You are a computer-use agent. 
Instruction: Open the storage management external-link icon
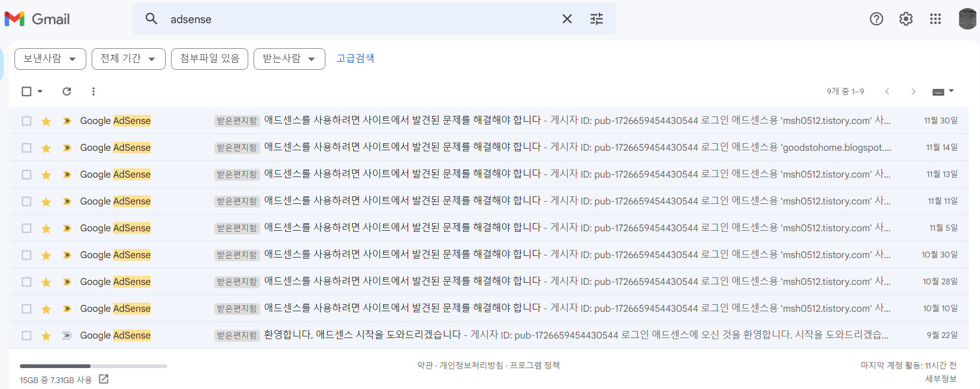[103, 379]
